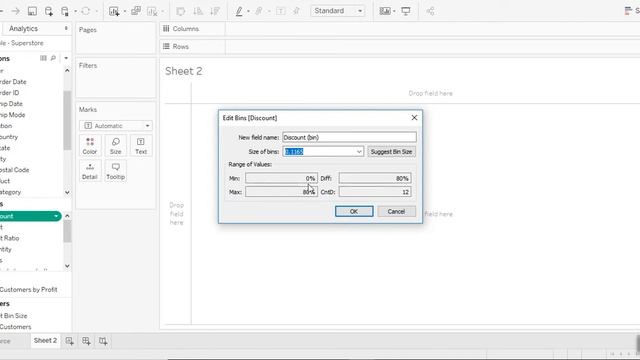Viewport: 640px width, 360px height.
Task: Select the Ship Date field
Action: pos(11,104)
